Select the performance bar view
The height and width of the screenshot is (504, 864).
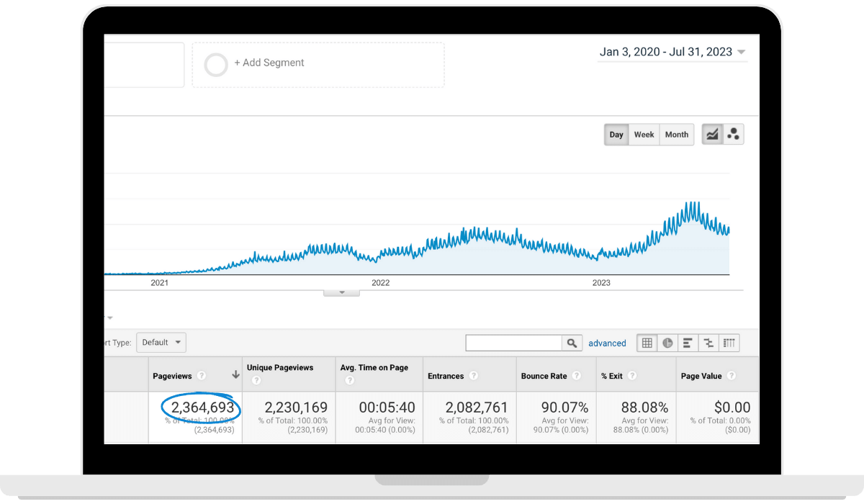[x=688, y=343]
